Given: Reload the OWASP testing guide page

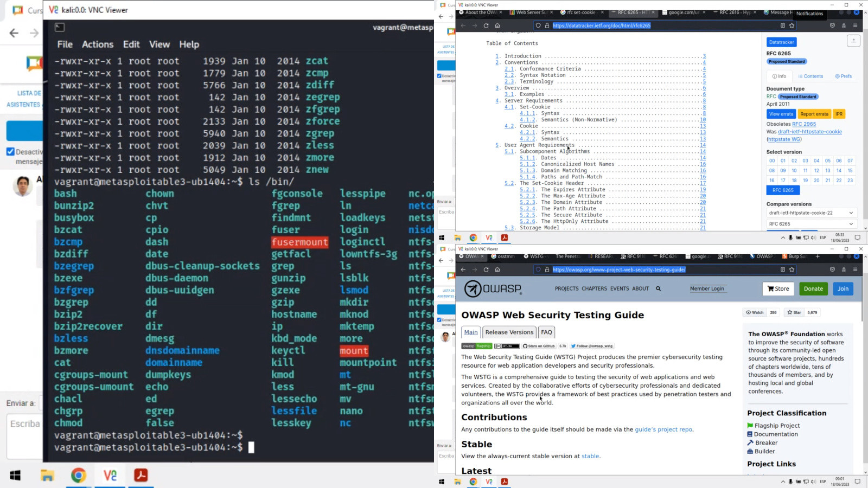Looking at the screenshot, I should click(x=486, y=269).
